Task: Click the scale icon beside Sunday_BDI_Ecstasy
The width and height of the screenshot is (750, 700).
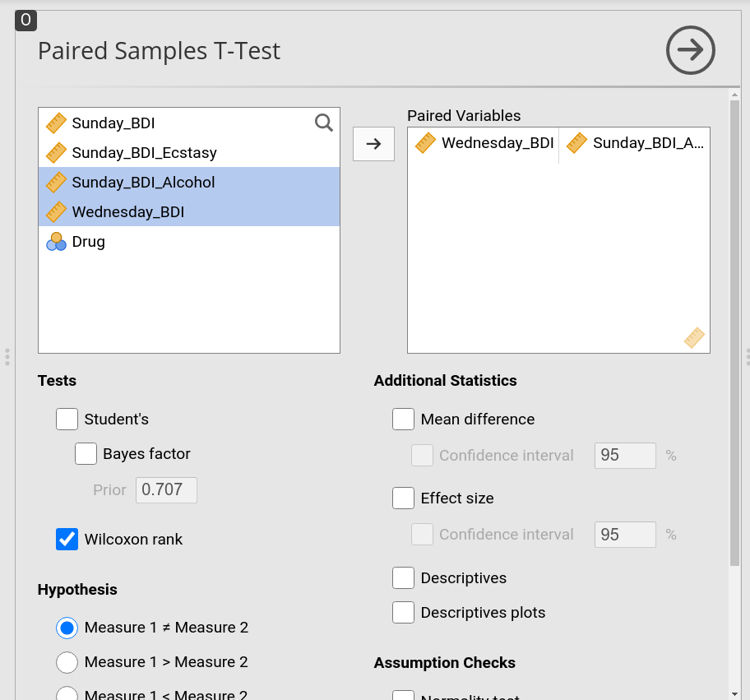Action: point(56,153)
